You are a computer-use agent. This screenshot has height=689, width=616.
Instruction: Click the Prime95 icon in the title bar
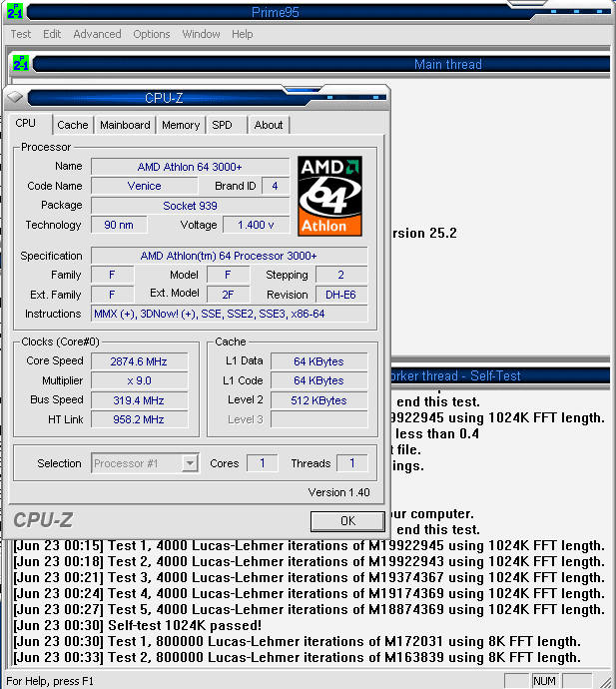pyautogui.click(x=15, y=12)
